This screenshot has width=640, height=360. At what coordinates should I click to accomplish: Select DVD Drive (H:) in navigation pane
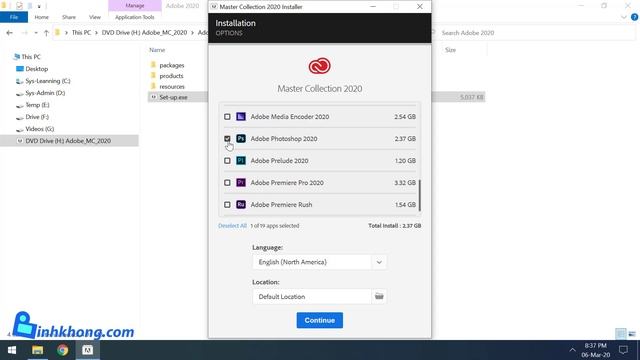69,141
